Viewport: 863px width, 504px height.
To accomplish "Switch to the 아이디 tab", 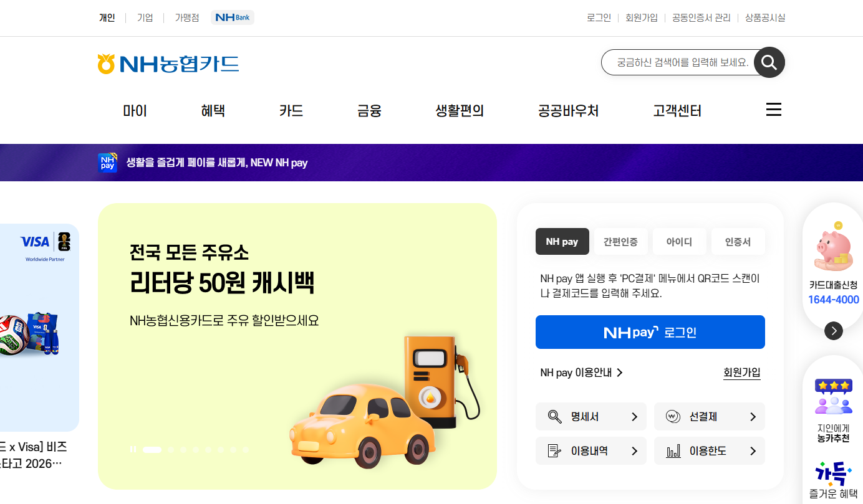I will (679, 242).
